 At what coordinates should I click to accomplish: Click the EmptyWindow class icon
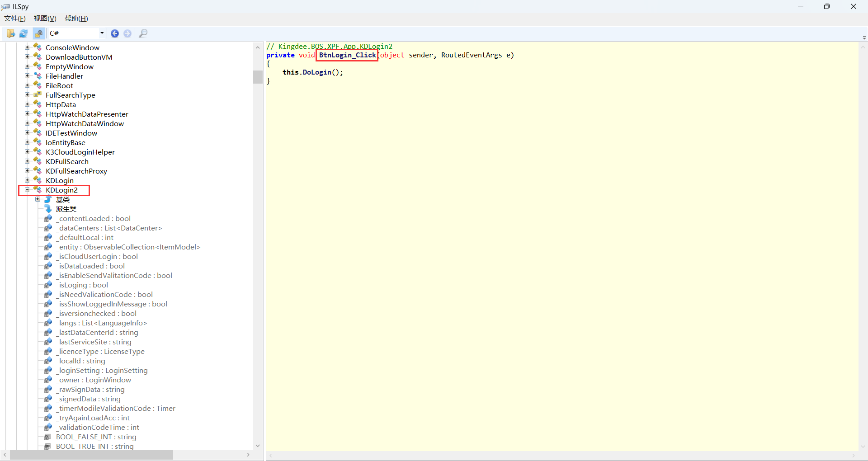click(38, 66)
